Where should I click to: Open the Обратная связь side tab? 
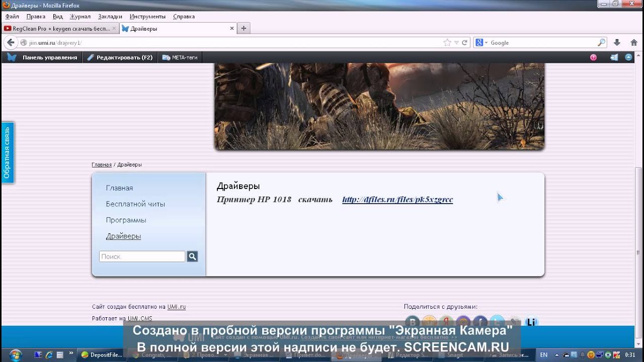click(7, 153)
